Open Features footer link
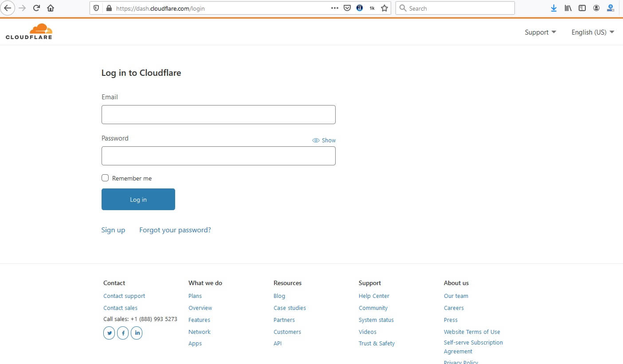The height and width of the screenshot is (364, 623). click(200, 320)
